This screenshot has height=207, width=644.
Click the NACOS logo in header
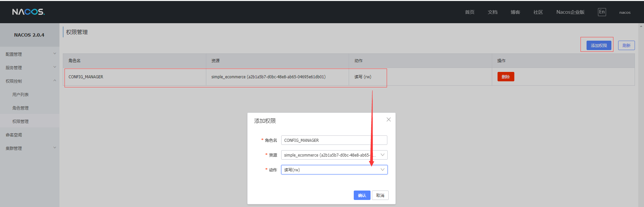pos(28,12)
